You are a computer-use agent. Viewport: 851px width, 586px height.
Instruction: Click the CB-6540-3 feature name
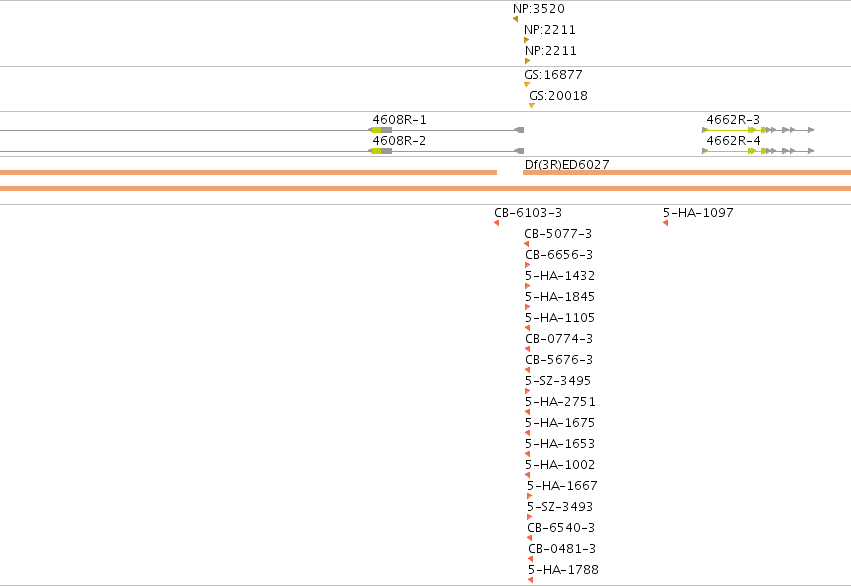(x=561, y=527)
